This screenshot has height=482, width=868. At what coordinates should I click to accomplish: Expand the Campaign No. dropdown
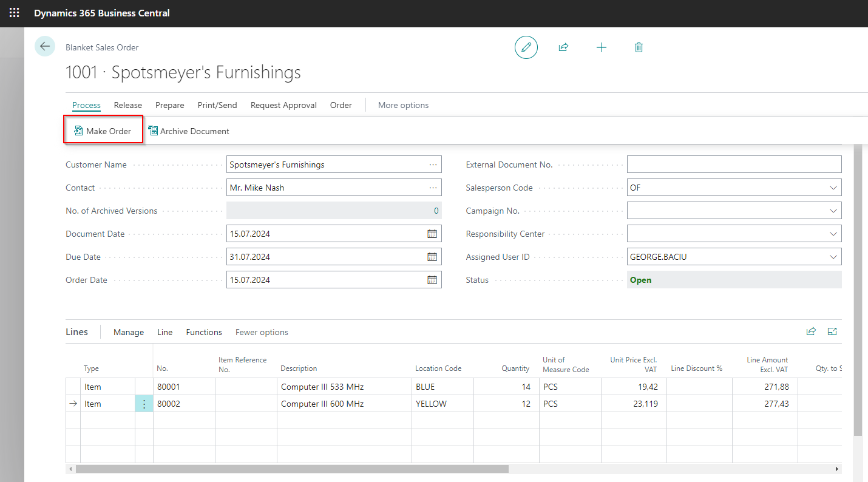pos(833,211)
